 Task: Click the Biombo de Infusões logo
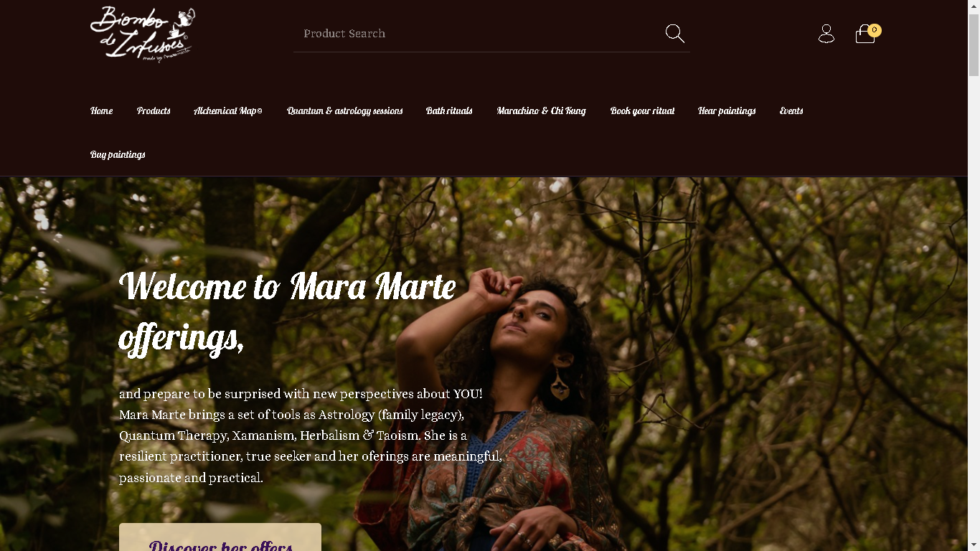point(143,34)
